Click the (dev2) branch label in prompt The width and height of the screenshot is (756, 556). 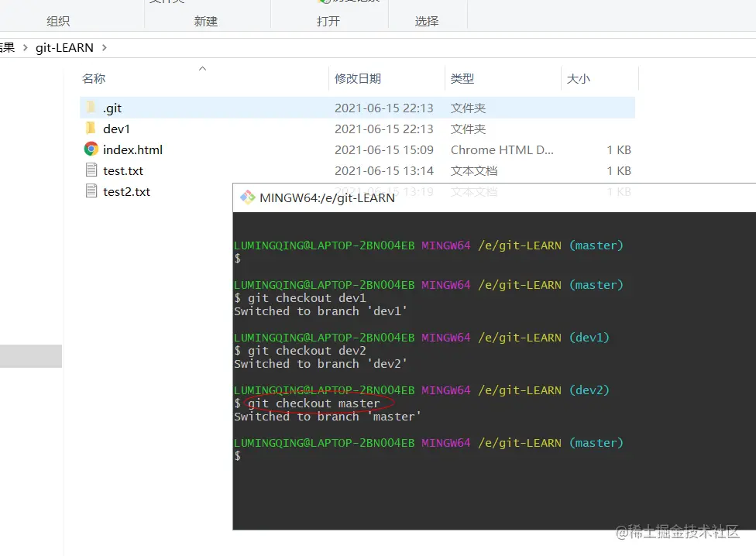click(589, 390)
